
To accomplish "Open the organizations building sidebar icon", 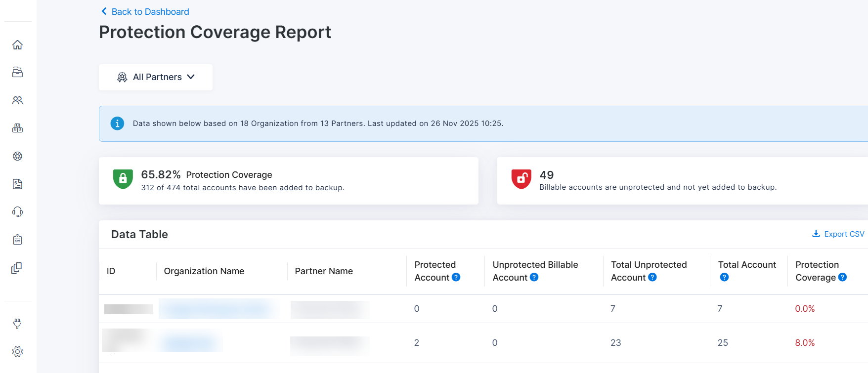I will coord(17,128).
